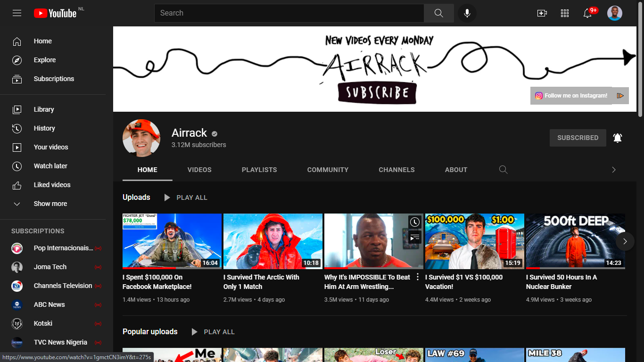Open the Create video icon
This screenshot has height=362, width=644.
point(542,13)
